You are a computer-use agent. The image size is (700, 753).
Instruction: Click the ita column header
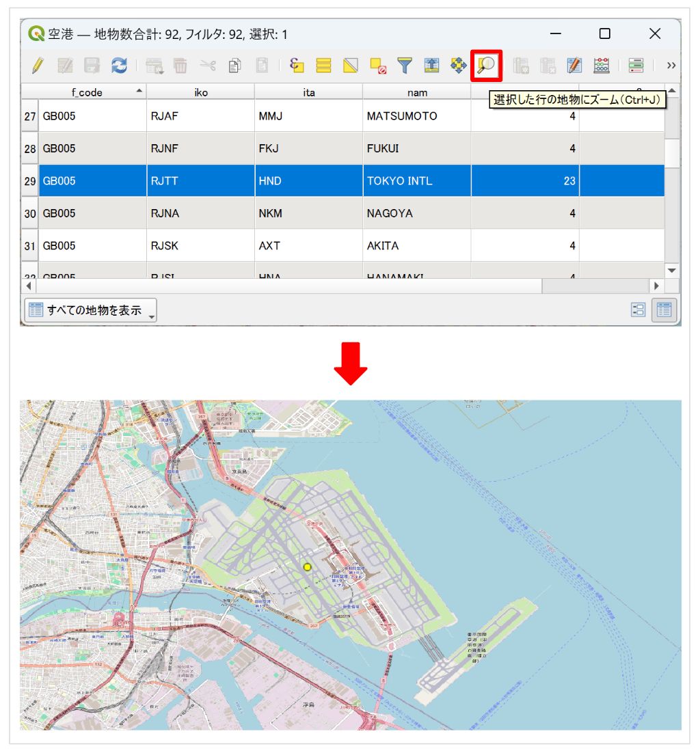309,92
